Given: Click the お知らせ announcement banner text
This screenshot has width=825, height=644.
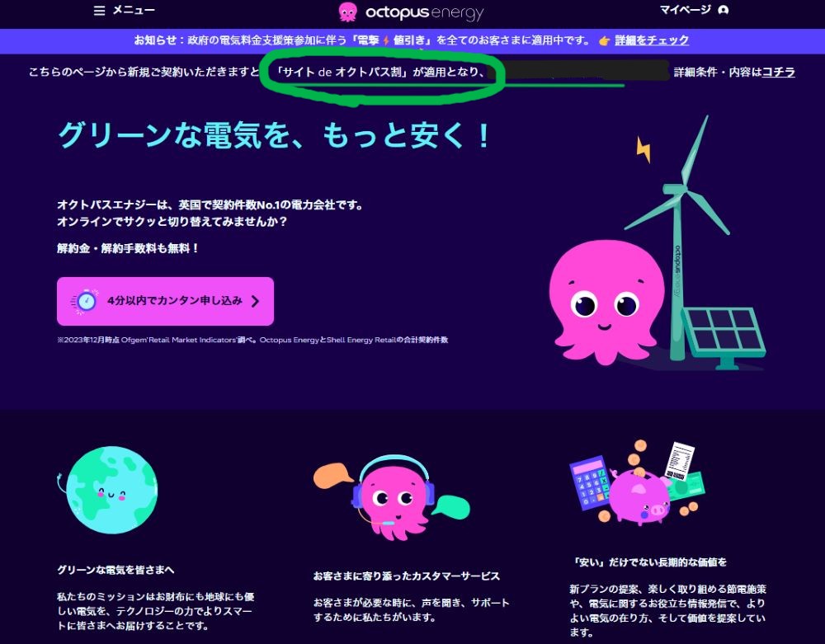Looking at the screenshot, I should click(x=362, y=40).
